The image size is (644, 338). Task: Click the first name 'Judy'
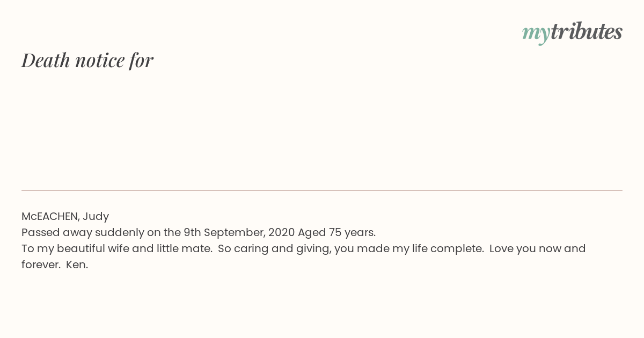[96, 217]
